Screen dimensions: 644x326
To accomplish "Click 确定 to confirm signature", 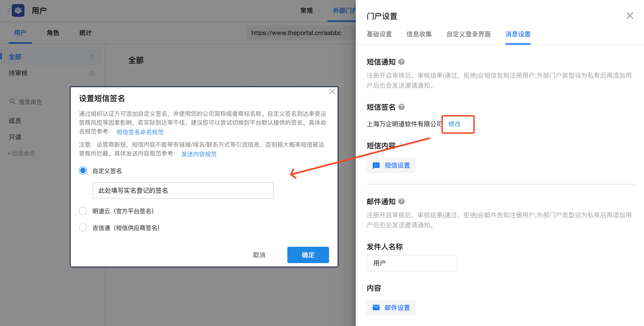I will (x=308, y=255).
